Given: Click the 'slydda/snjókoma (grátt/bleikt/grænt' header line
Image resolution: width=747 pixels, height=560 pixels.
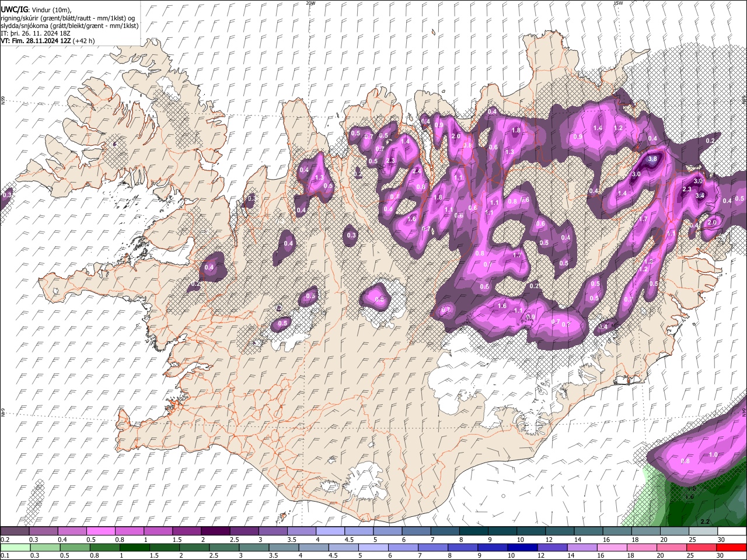Looking at the screenshot, I should (70, 26).
